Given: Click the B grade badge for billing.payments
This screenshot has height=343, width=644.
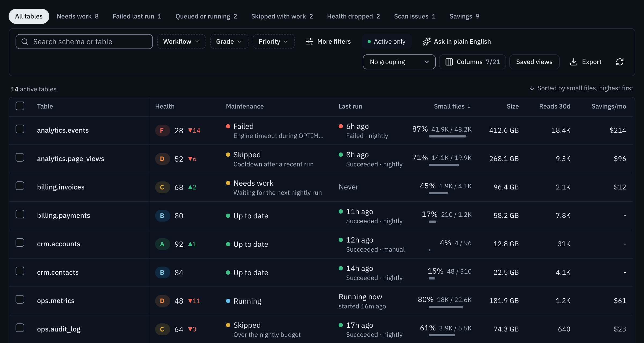Looking at the screenshot, I should [x=162, y=216].
